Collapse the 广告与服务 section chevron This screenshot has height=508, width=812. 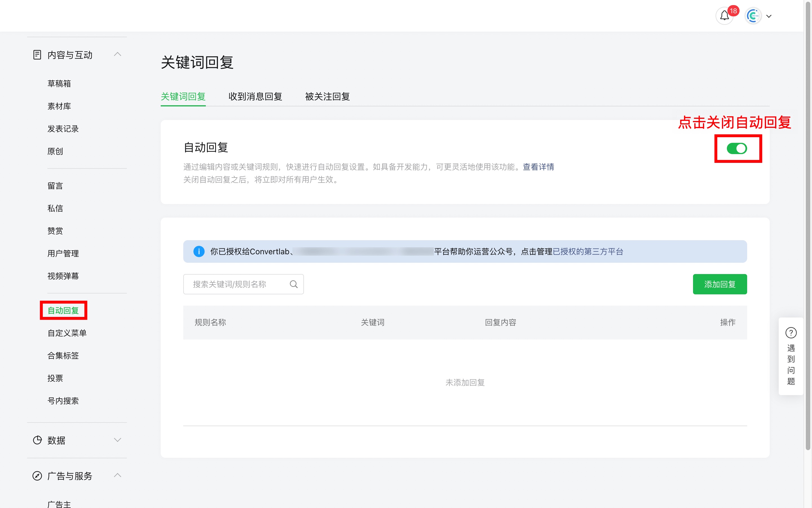pos(118,475)
